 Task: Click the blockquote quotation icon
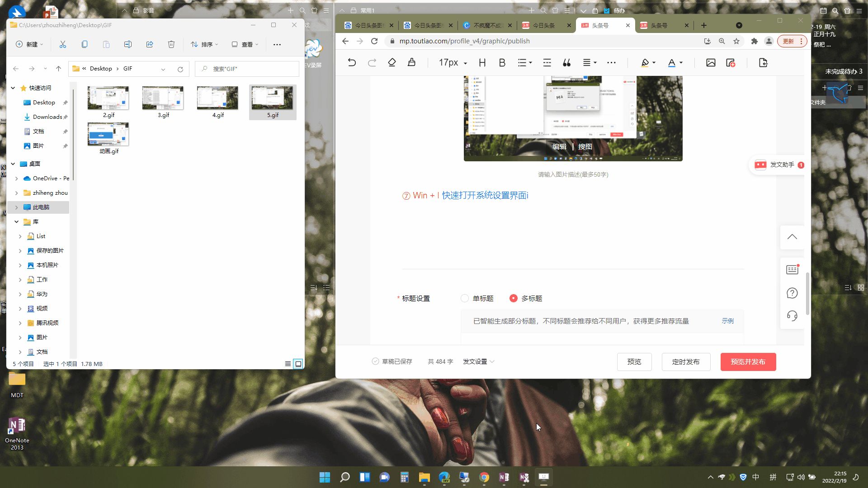(566, 63)
